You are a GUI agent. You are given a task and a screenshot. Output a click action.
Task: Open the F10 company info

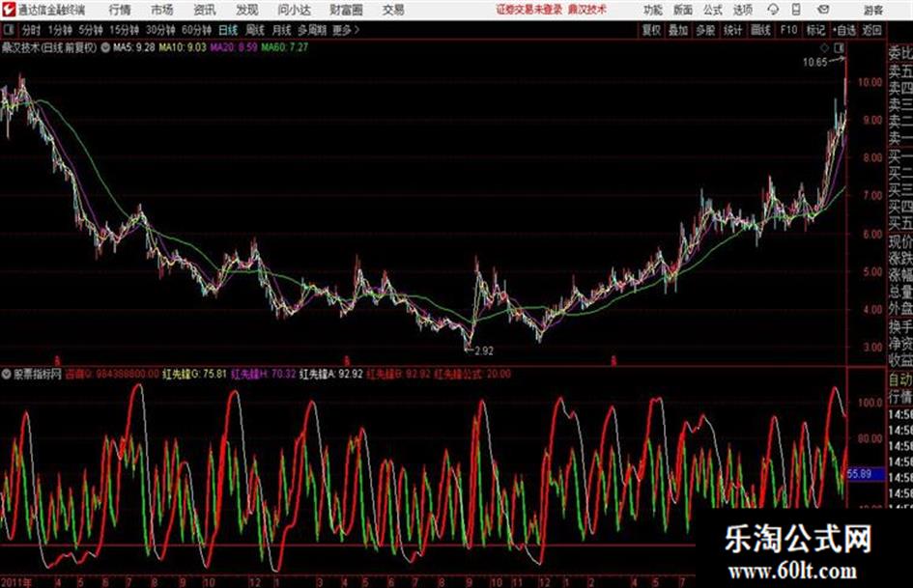pos(788,30)
